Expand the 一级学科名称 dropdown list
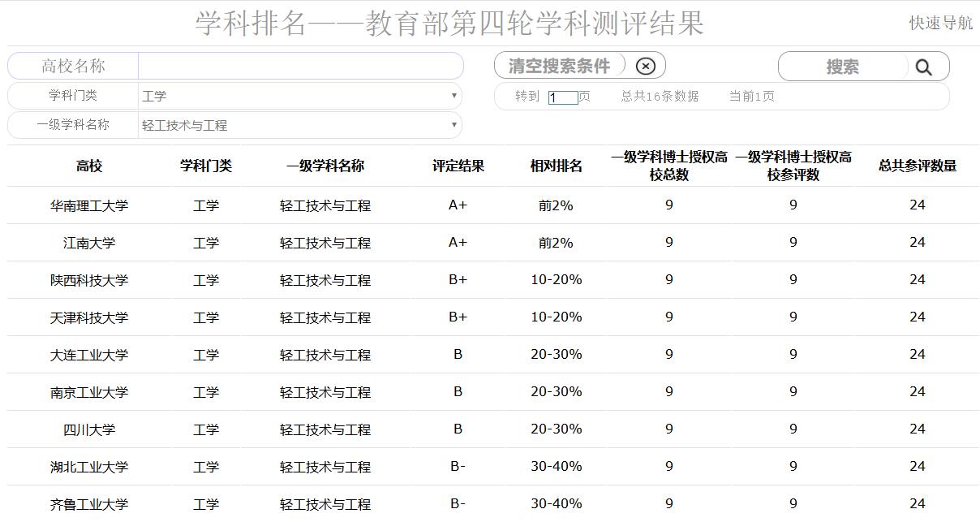The height and width of the screenshot is (522, 980). pos(299,125)
